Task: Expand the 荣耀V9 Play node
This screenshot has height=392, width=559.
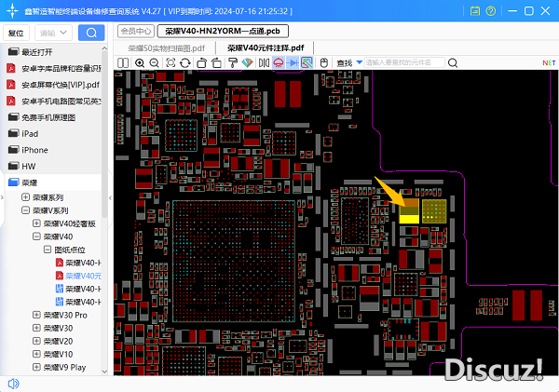Action: pyautogui.click(x=36, y=367)
